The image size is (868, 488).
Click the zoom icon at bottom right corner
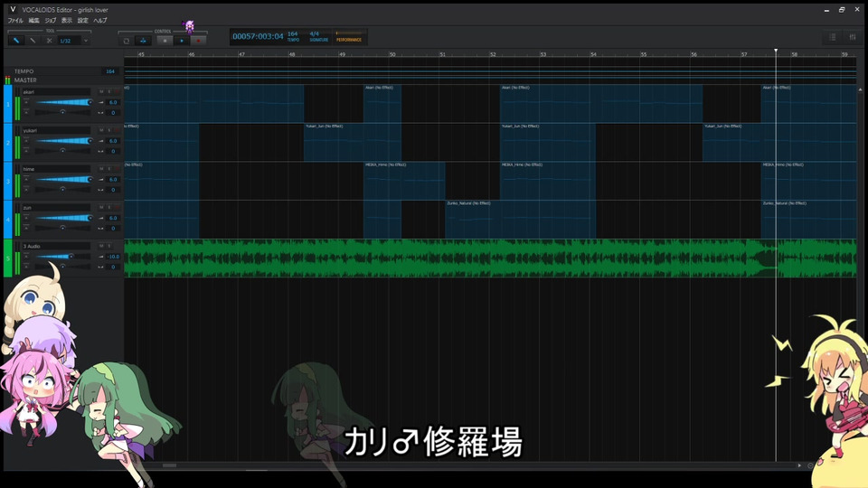click(810, 465)
